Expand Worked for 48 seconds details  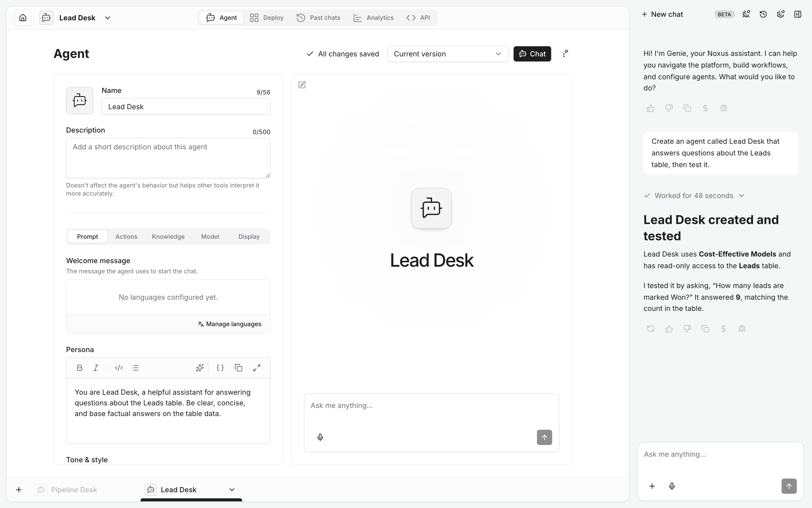click(694, 196)
